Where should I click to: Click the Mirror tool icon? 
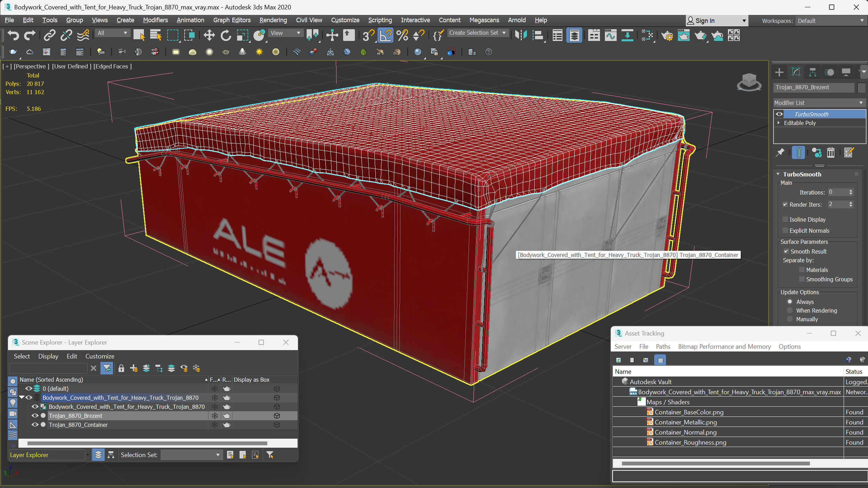click(x=521, y=35)
